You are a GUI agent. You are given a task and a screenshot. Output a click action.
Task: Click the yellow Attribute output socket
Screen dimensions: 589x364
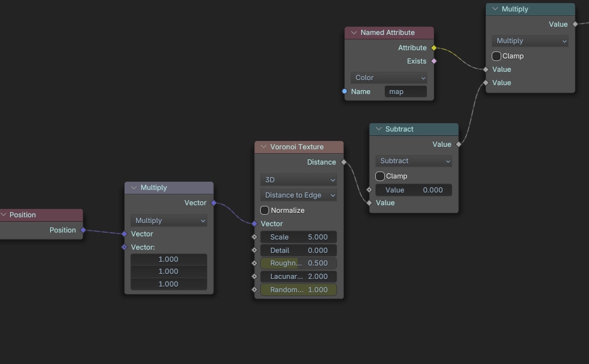pyautogui.click(x=434, y=48)
